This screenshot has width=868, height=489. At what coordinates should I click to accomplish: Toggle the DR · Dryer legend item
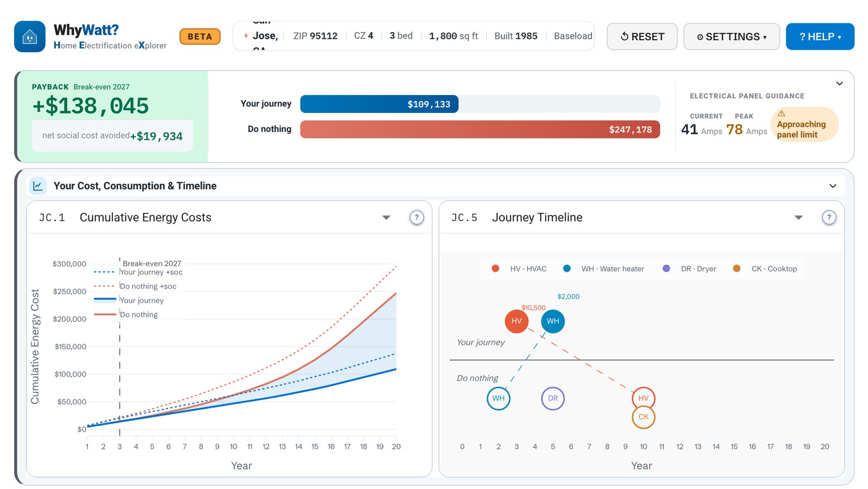coord(690,269)
